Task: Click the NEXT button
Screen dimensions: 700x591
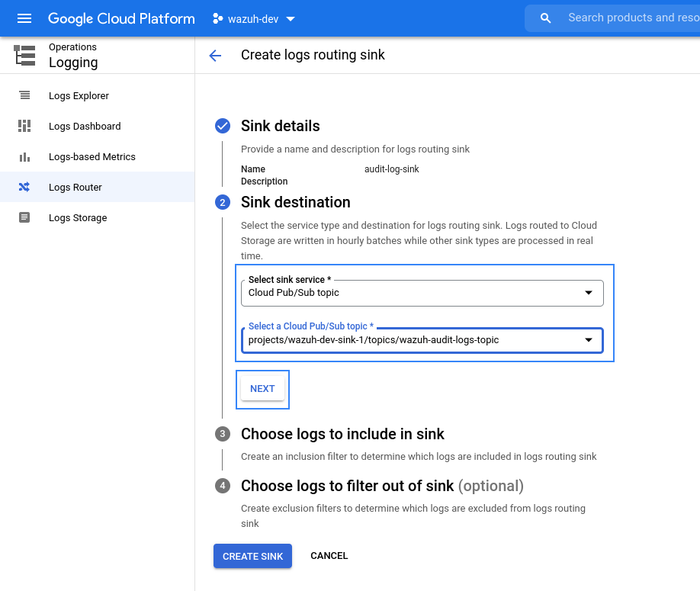Action: (x=262, y=389)
